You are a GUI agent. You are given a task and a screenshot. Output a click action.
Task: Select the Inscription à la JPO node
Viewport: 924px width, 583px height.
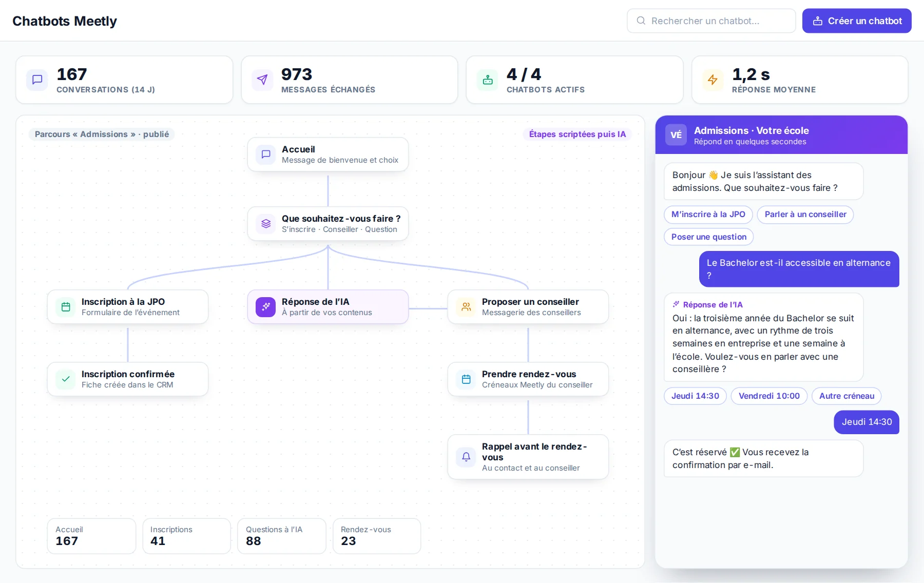click(x=128, y=307)
